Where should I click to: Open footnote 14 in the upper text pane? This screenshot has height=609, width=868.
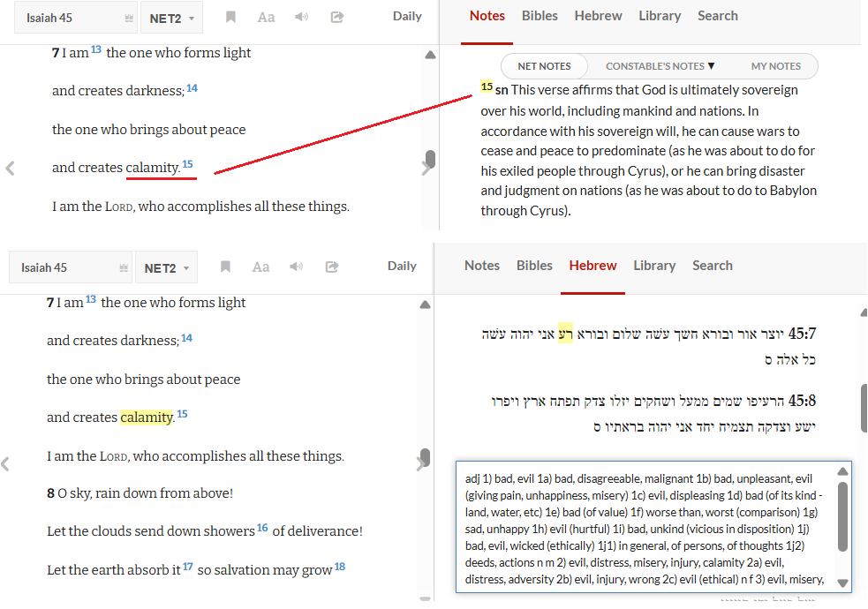pos(192,88)
